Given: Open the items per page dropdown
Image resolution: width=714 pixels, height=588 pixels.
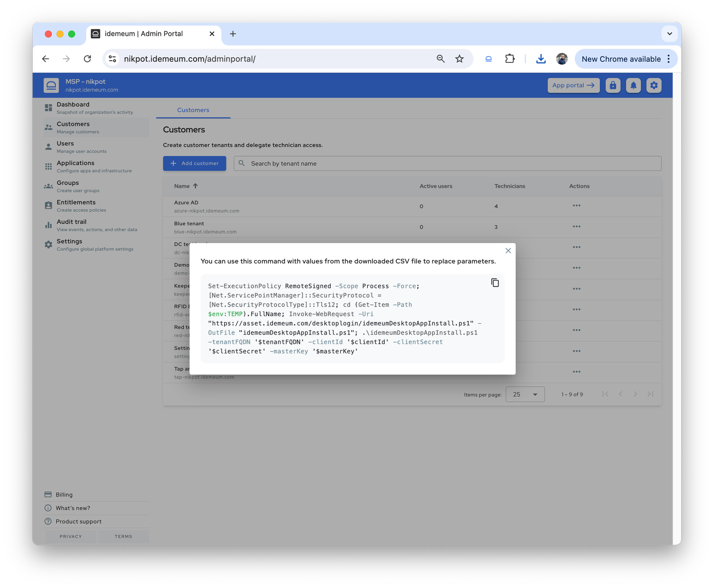Looking at the screenshot, I should 525,394.
